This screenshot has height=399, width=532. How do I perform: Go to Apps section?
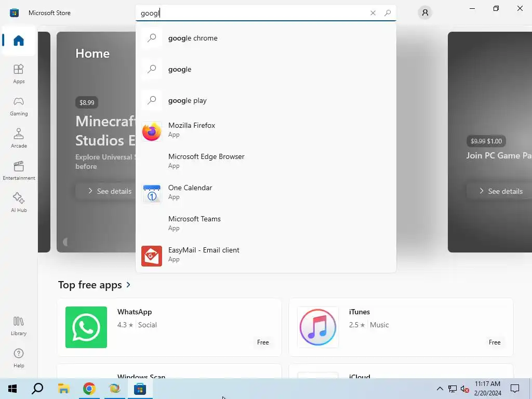(19, 74)
